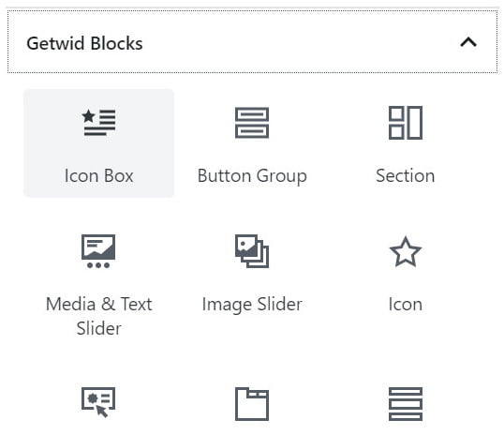The image size is (504, 435).
Task: Select the Button Group block icon
Action: (252, 123)
